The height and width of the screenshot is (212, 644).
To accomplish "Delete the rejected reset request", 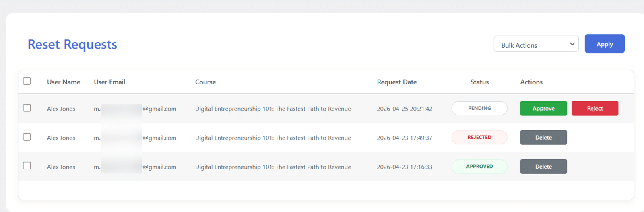I will [543, 138].
